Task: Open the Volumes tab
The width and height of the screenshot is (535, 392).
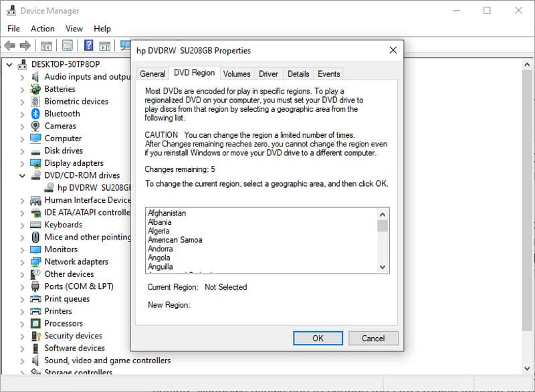Action: coord(237,74)
